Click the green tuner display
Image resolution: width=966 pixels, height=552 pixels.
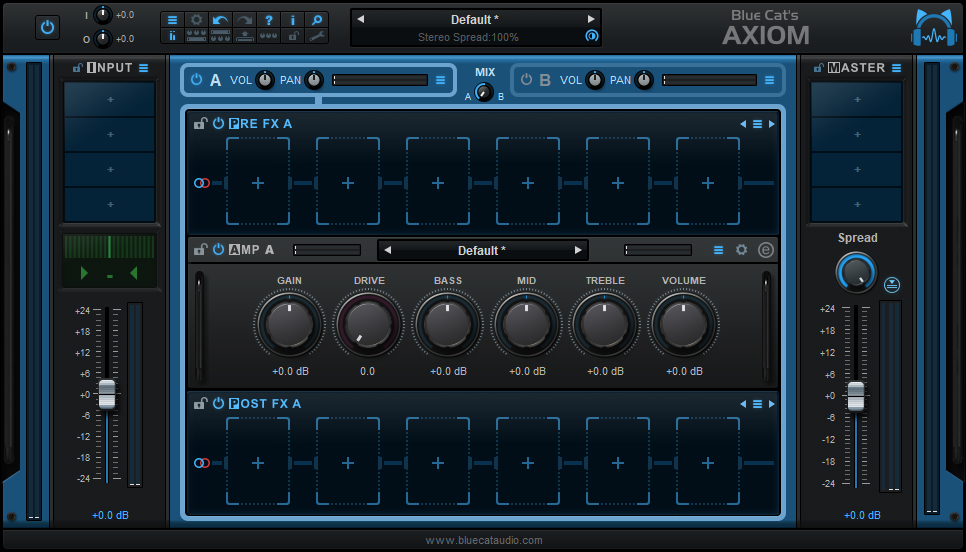tap(109, 260)
